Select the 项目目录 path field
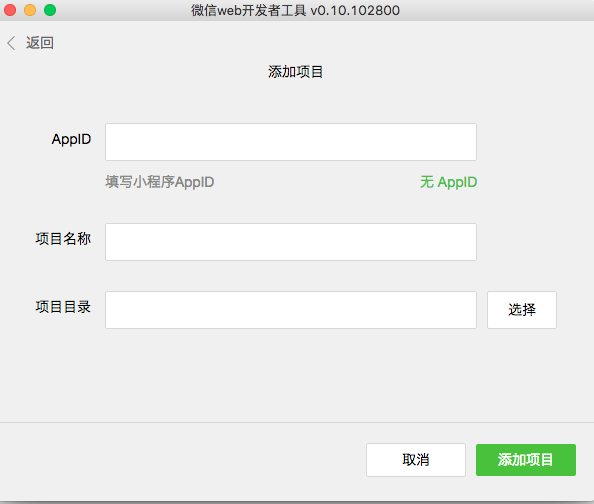This screenshot has height=504, width=594. tap(291, 310)
